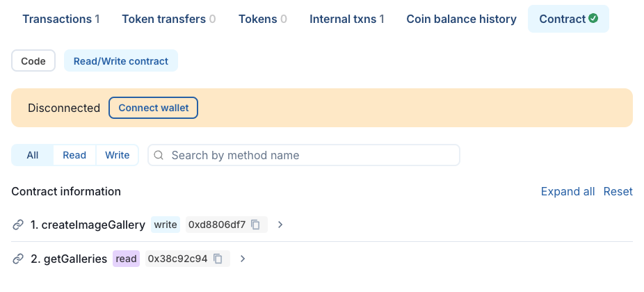Open the Coin balance history tab
644x292 pixels.
pyautogui.click(x=461, y=19)
